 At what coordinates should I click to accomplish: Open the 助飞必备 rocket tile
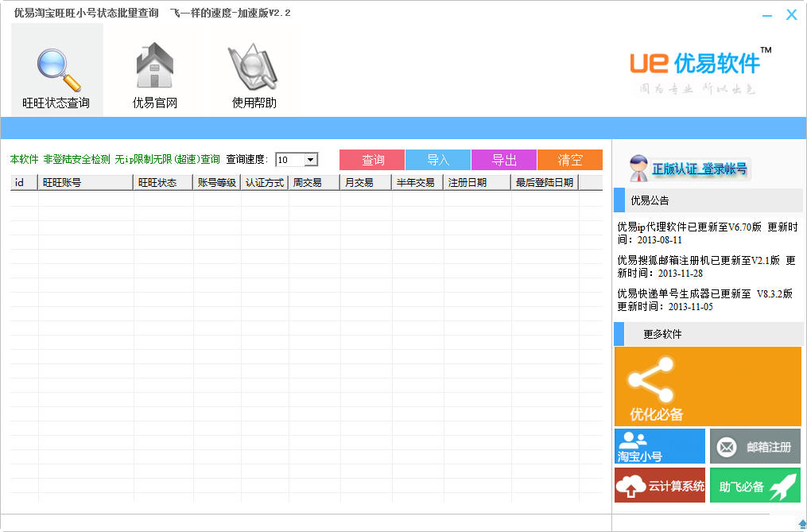click(755, 484)
